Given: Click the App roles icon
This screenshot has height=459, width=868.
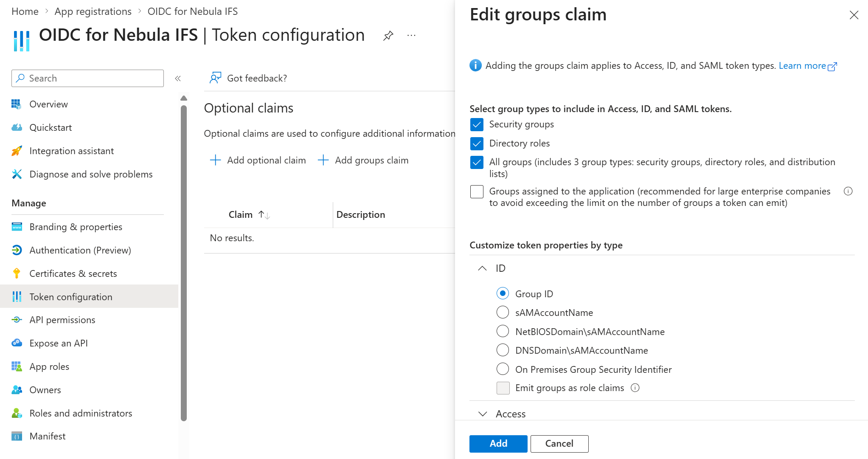Looking at the screenshot, I should [x=17, y=366].
